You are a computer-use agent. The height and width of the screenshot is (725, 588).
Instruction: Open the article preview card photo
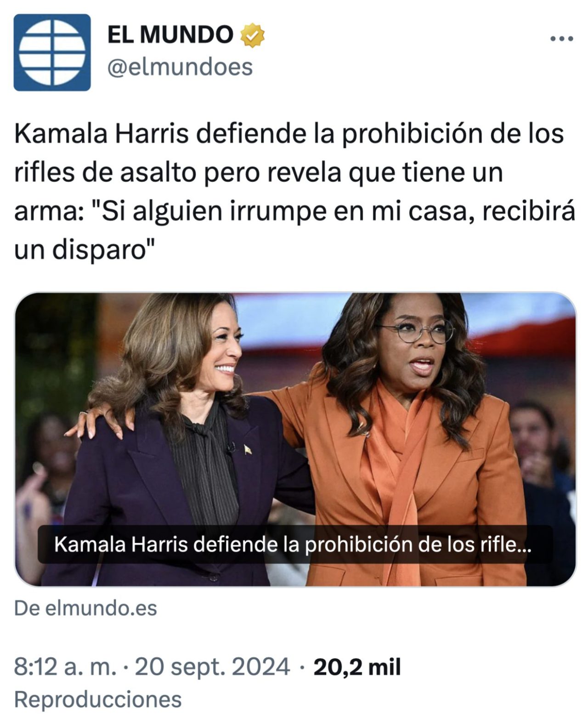295,439
